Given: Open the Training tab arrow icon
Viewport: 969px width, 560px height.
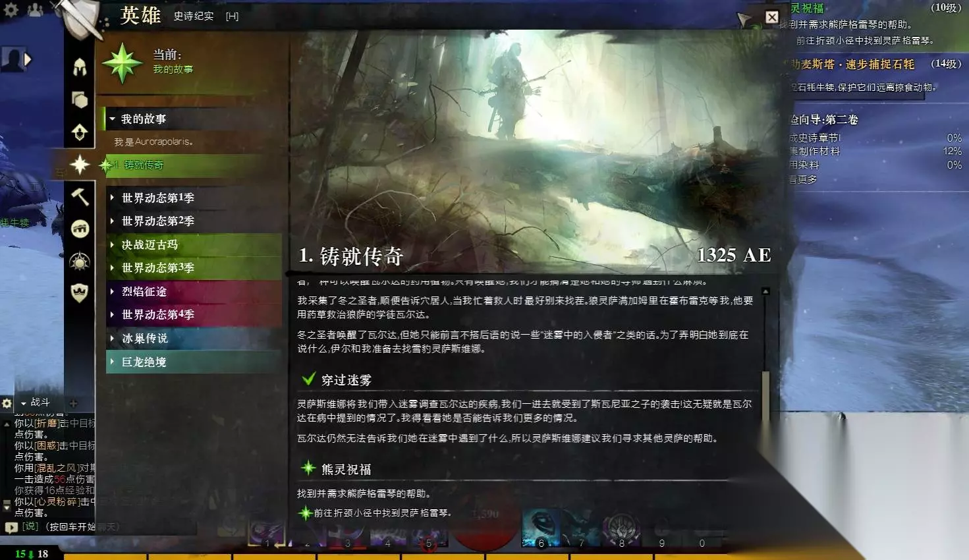Looking at the screenshot, I should (80, 132).
